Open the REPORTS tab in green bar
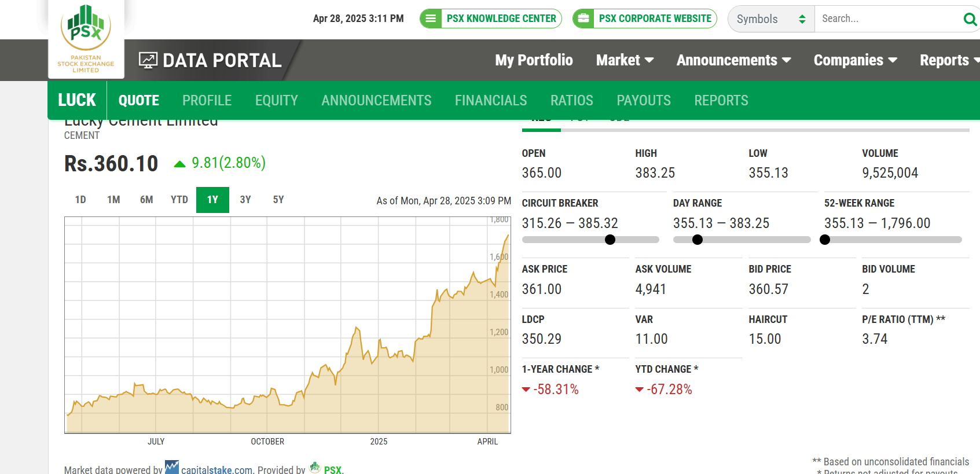This screenshot has width=980, height=474. pos(721,101)
